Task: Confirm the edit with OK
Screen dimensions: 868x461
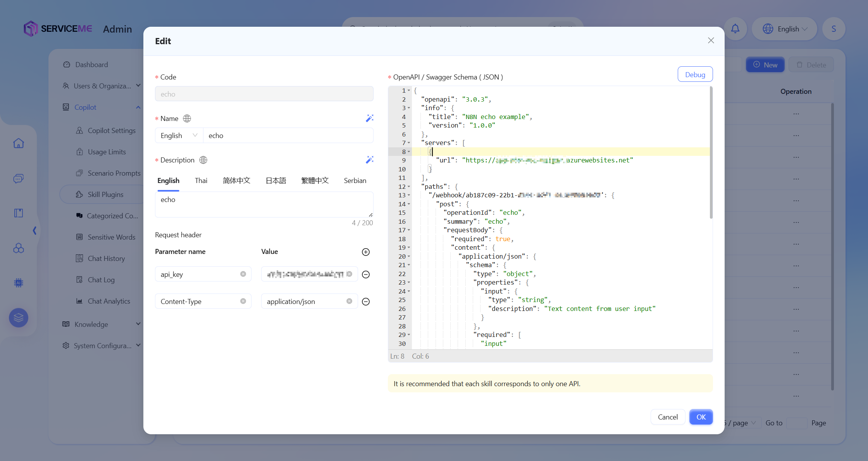Action: click(701, 417)
